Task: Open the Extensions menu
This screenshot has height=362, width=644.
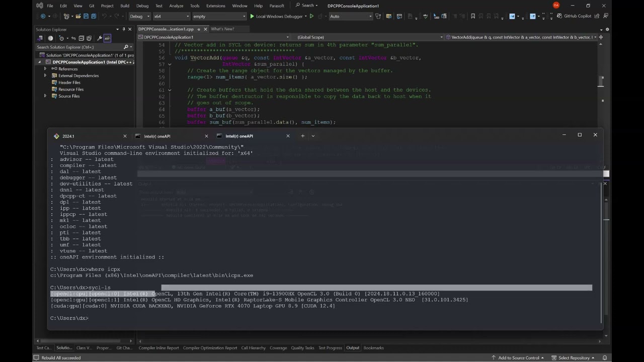Action: [x=216, y=6]
